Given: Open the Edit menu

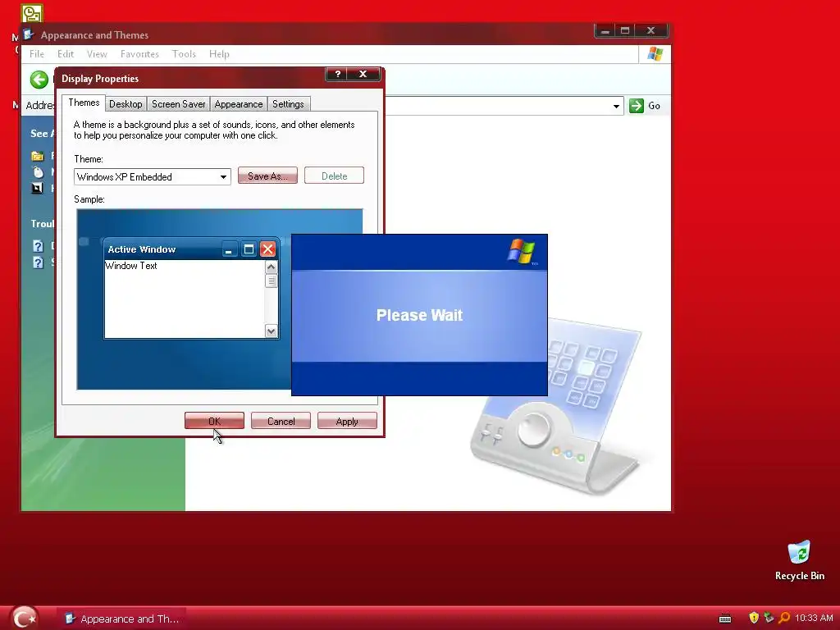Looking at the screenshot, I should (66, 54).
